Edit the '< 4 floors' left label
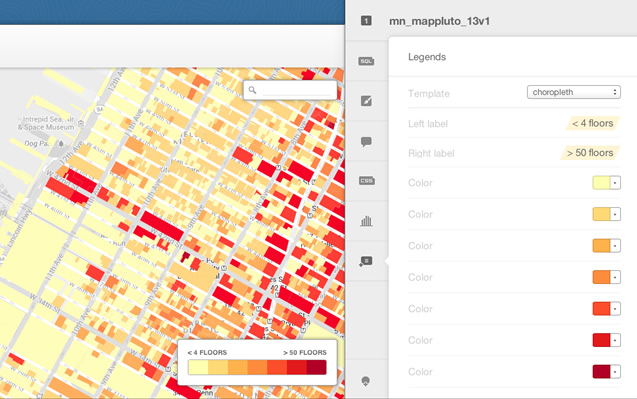This screenshot has width=637, height=399. tap(593, 124)
